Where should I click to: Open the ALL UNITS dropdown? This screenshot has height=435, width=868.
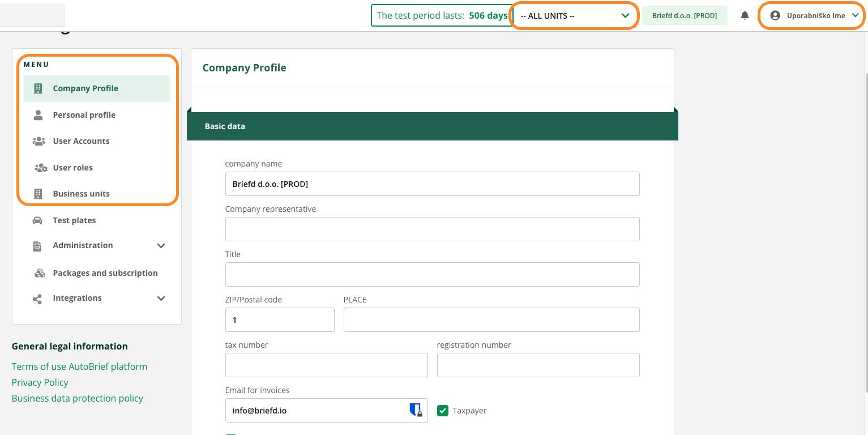coord(575,16)
